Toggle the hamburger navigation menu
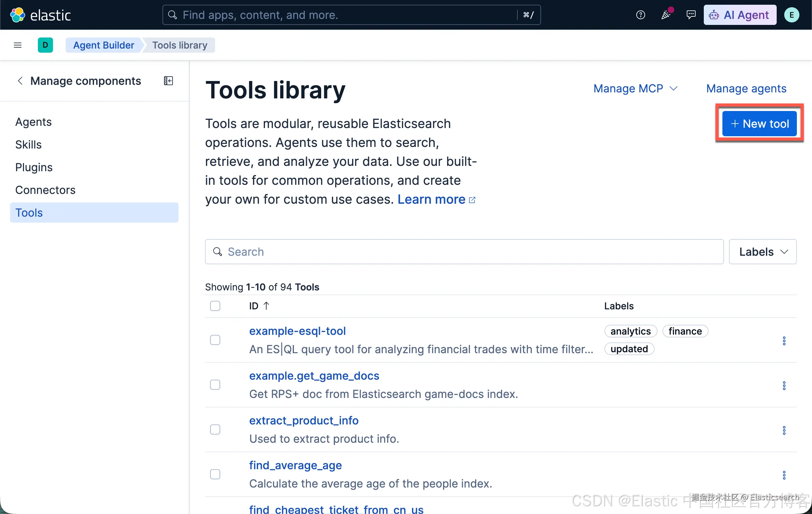This screenshot has height=514, width=812. click(18, 45)
